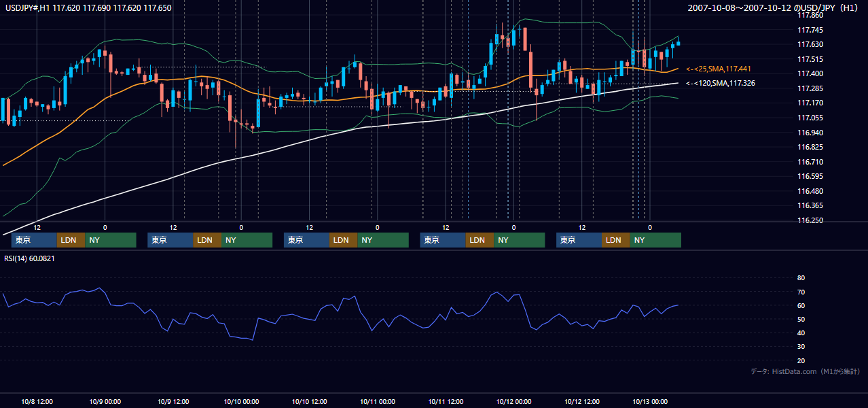Image resolution: width=868 pixels, height=408 pixels.
Task: Click the 116.825 price axis label
Action: tap(810, 147)
